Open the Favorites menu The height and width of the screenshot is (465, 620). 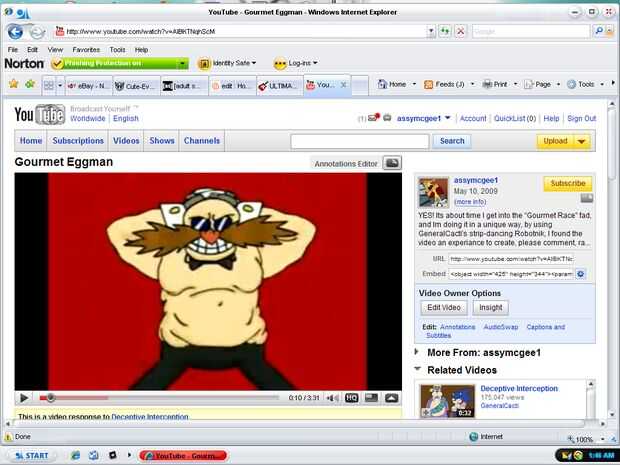click(86, 50)
